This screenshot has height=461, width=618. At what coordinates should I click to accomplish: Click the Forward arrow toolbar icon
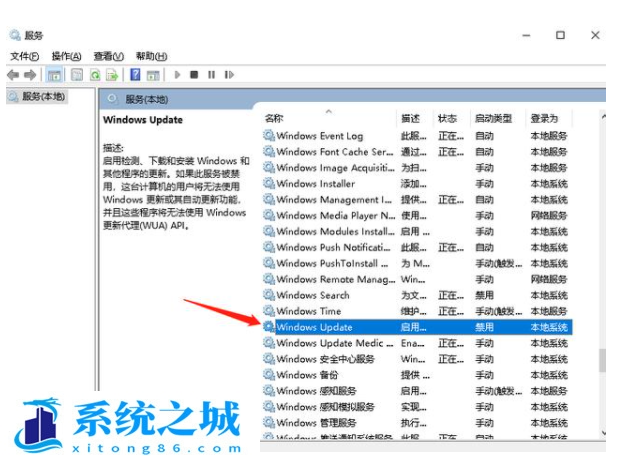(x=30, y=75)
